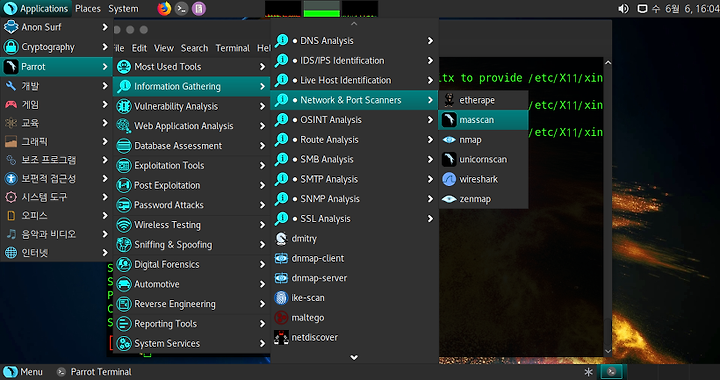Click the Wireless Testing wifi icon
The width and height of the screenshot is (720, 380).
coord(124,225)
